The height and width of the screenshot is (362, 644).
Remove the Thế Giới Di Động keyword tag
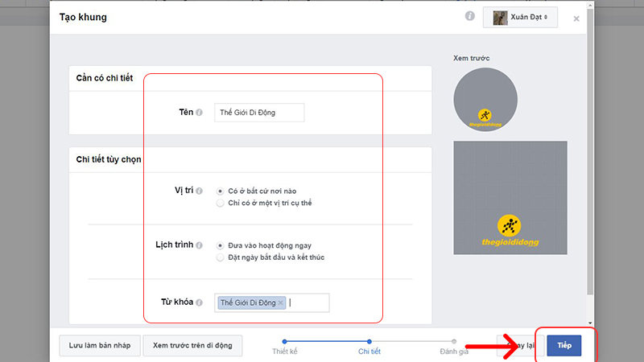pos(280,303)
